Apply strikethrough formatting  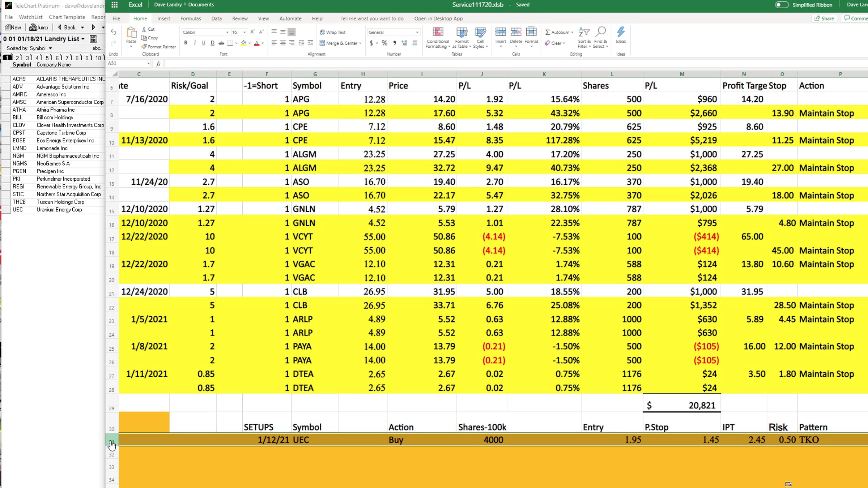[x=221, y=43]
